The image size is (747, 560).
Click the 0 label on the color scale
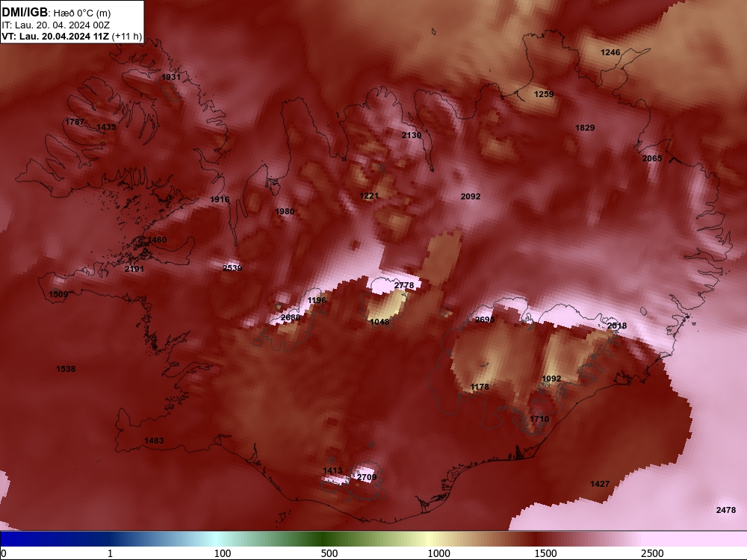point(4,553)
